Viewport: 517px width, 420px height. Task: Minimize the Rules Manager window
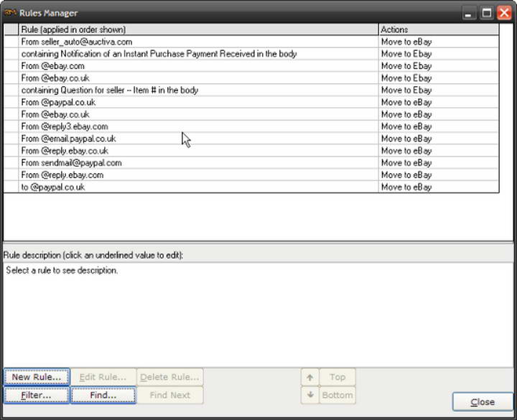click(x=468, y=13)
